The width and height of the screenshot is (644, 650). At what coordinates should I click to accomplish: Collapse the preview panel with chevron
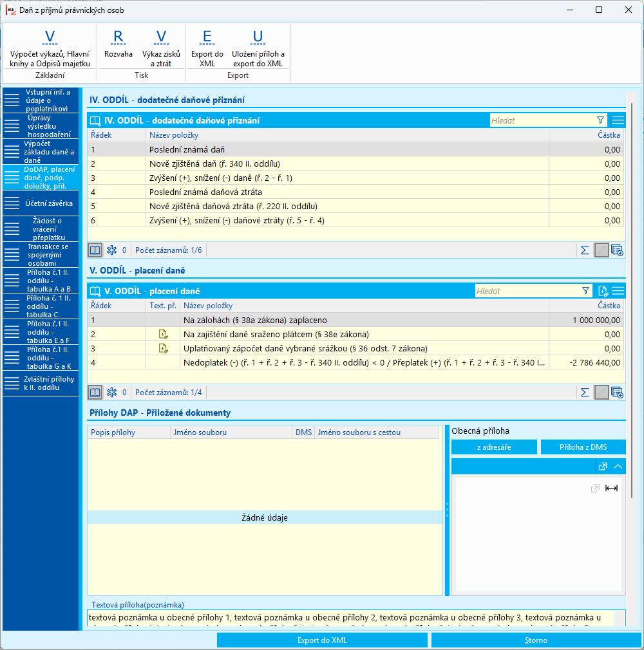[x=618, y=467]
